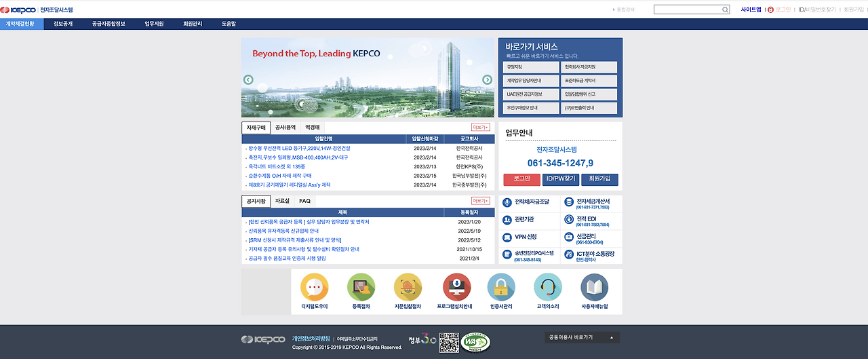Click the 이메일주소무단수집금지 footer link

pyautogui.click(x=357, y=338)
